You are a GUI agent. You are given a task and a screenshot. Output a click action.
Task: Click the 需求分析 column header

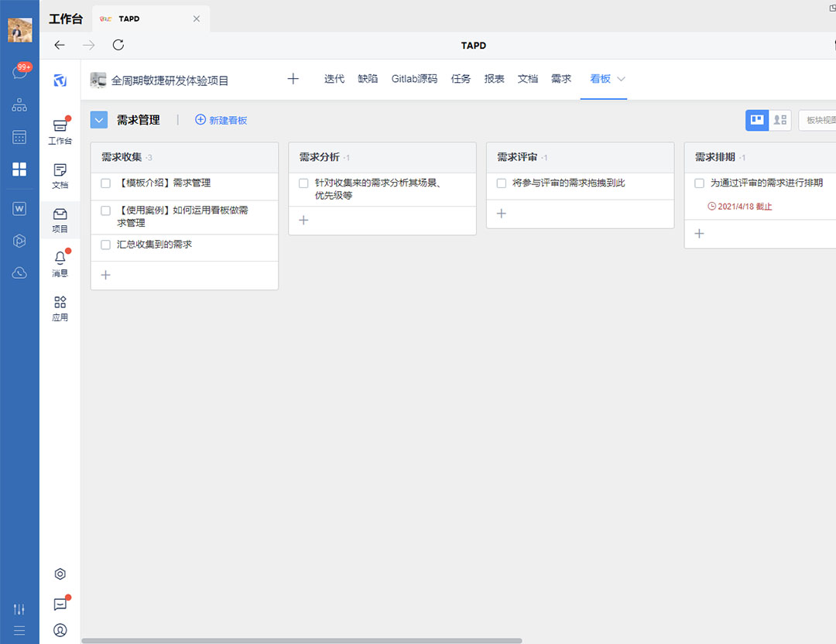pos(382,157)
